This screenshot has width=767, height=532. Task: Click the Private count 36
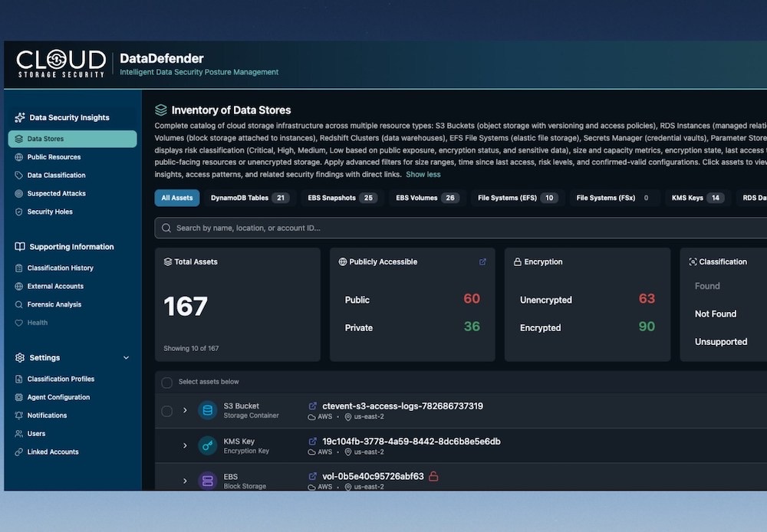pyautogui.click(x=472, y=326)
